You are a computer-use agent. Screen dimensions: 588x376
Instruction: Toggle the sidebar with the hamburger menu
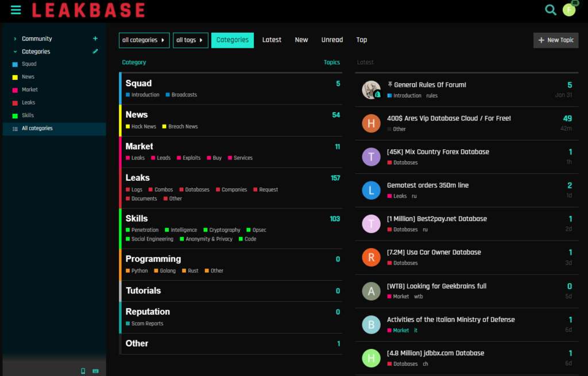(16, 10)
